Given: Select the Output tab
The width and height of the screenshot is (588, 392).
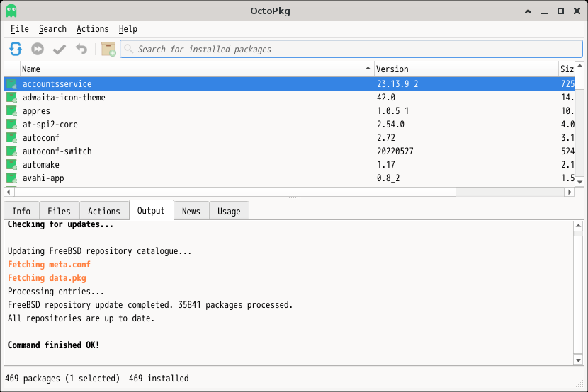Looking at the screenshot, I should point(151,210).
